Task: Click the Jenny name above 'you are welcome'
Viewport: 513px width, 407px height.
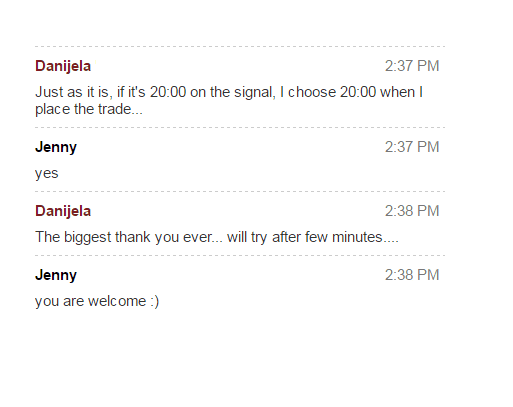Action: 56,275
